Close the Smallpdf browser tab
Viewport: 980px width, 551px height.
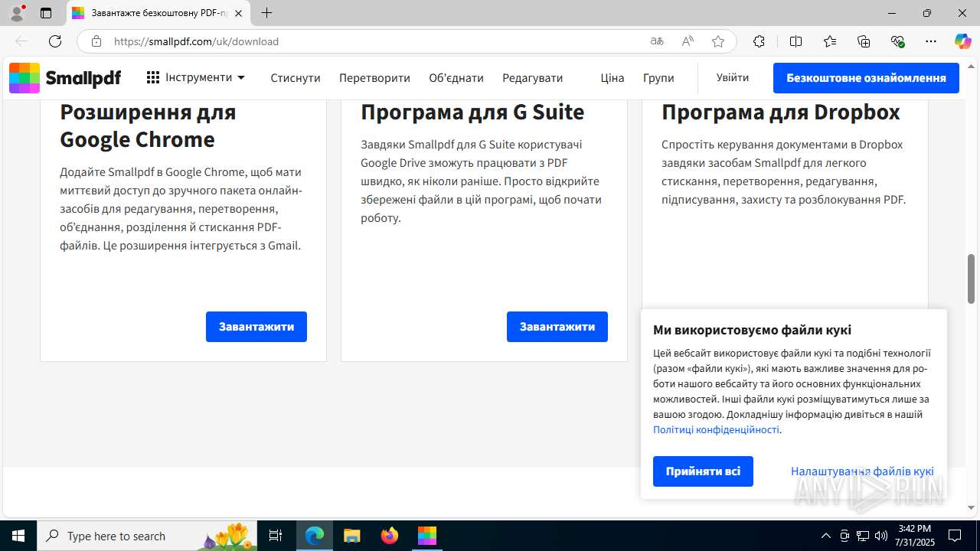[x=239, y=13]
